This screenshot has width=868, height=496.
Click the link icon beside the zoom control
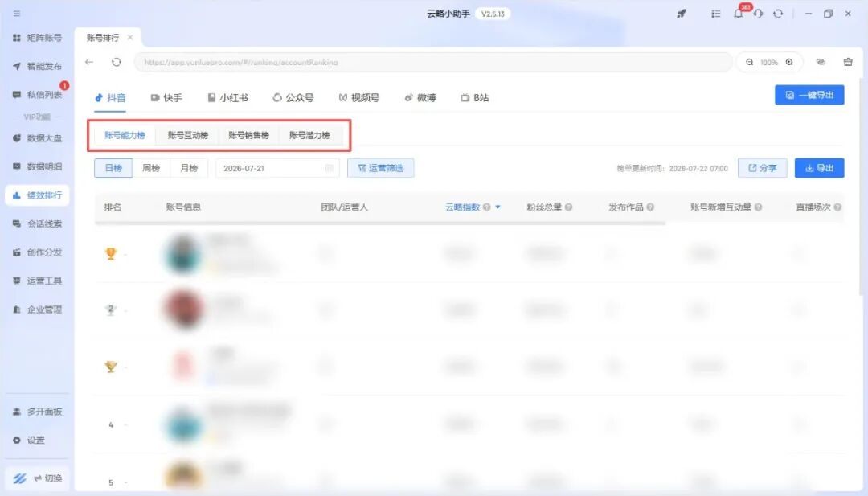coord(821,62)
